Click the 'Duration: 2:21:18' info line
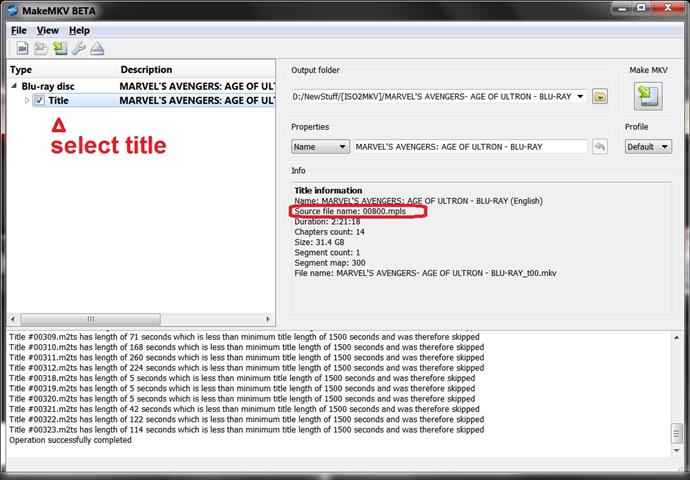This screenshot has height=480, width=690. tap(327, 221)
